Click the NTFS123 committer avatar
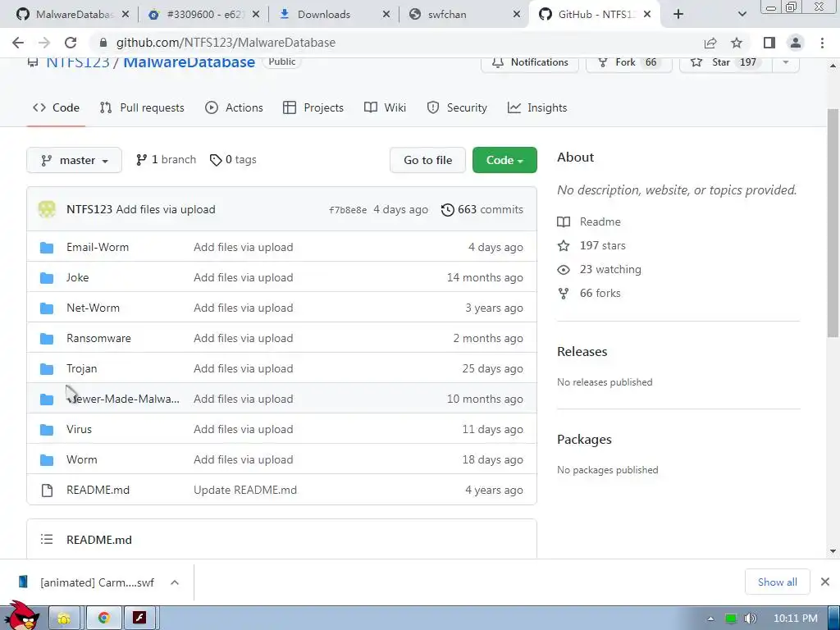 pos(47,209)
